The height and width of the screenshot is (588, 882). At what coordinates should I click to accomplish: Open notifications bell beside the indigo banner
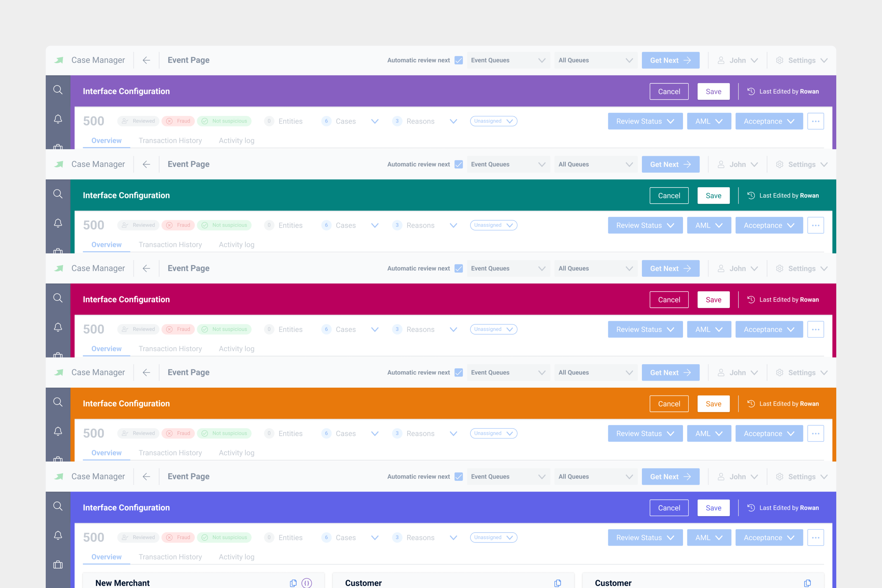[x=58, y=535]
